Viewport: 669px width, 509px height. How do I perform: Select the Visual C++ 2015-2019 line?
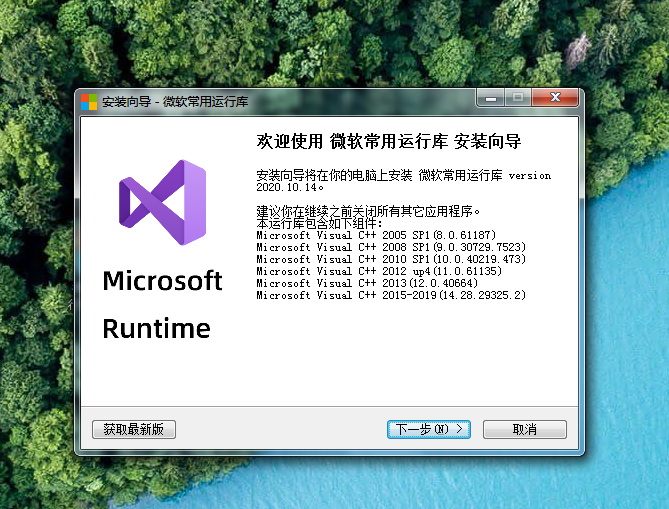pyautogui.click(x=391, y=295)
